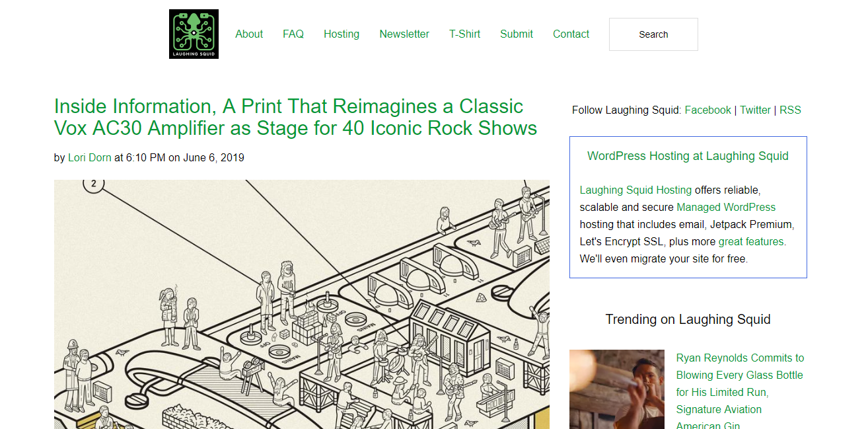868x429 pixels.
Task: Open the Newsletter page
Action: pyautogui.click(x=404, y=34)
